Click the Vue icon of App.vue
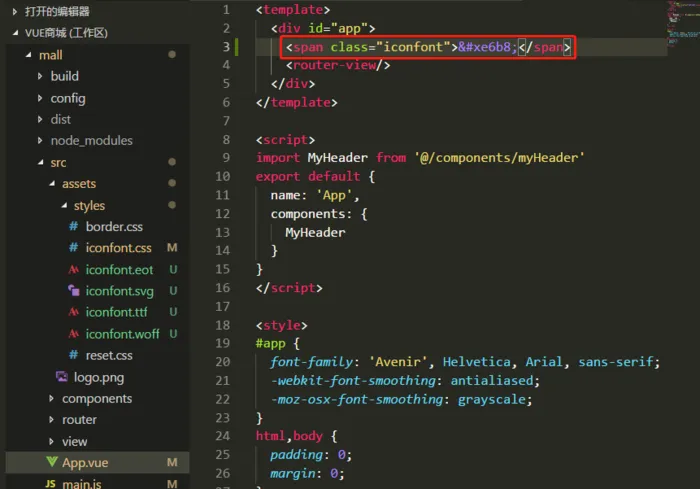Screen dimensions: 700x489 52,462
